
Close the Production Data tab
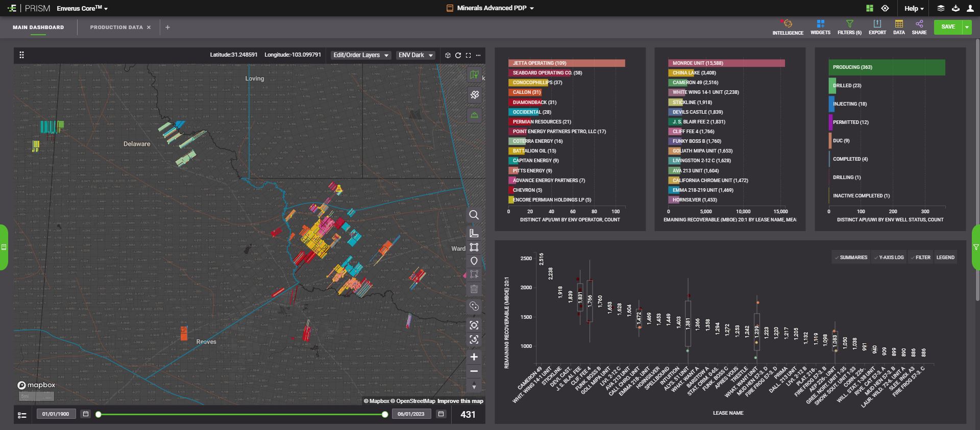pos(149,28)
